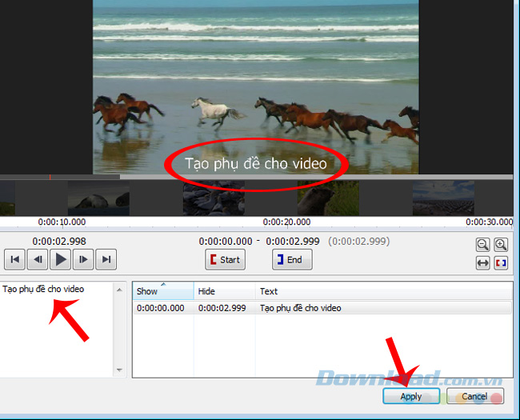Select the seals thumbnail in timeline

click(98, 198)
